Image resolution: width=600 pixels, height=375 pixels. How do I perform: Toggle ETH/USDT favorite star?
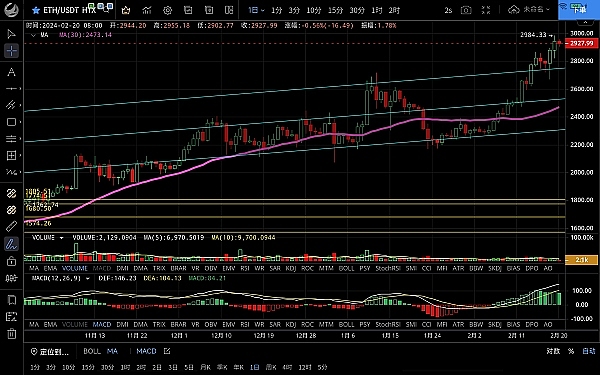pyautogui.click(x=36, y=10)
